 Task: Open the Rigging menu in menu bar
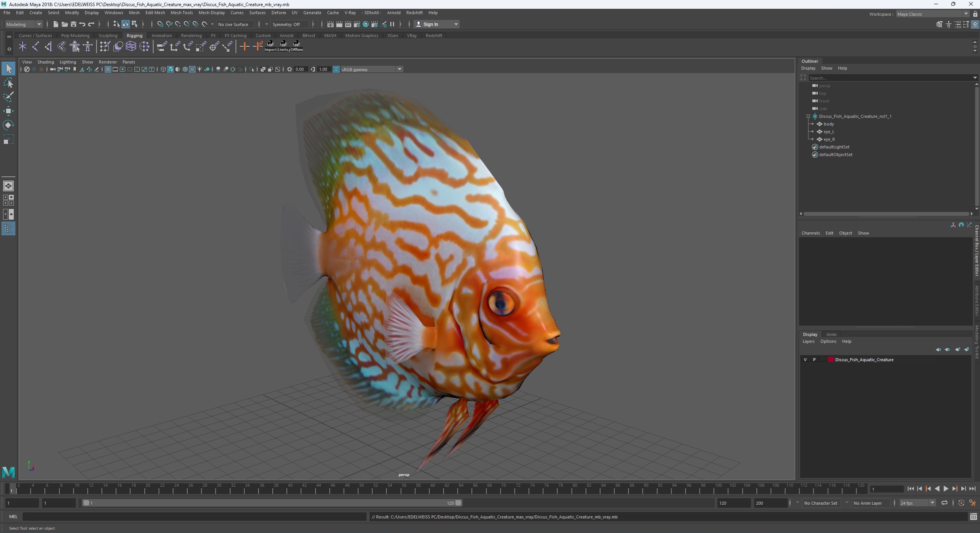[x=134, y=35]
